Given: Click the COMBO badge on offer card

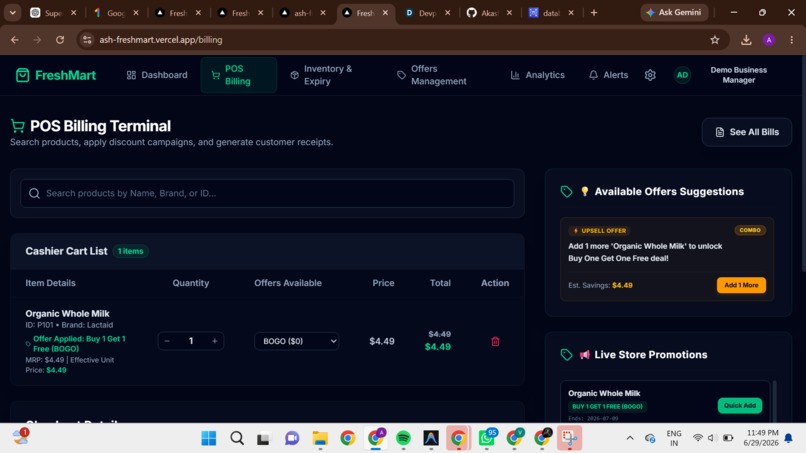Looking at the screenshot, I should (750, 230).
